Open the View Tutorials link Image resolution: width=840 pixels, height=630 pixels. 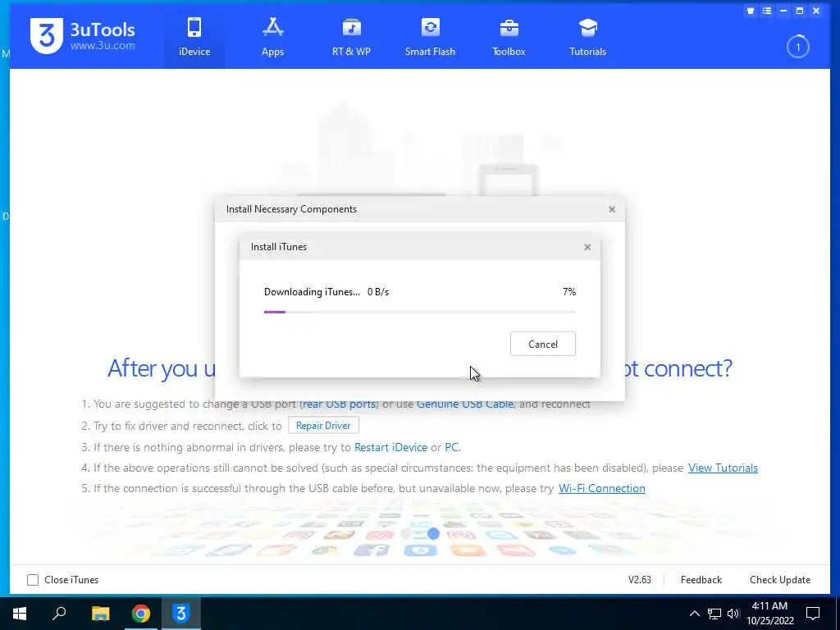coord(723,468)
